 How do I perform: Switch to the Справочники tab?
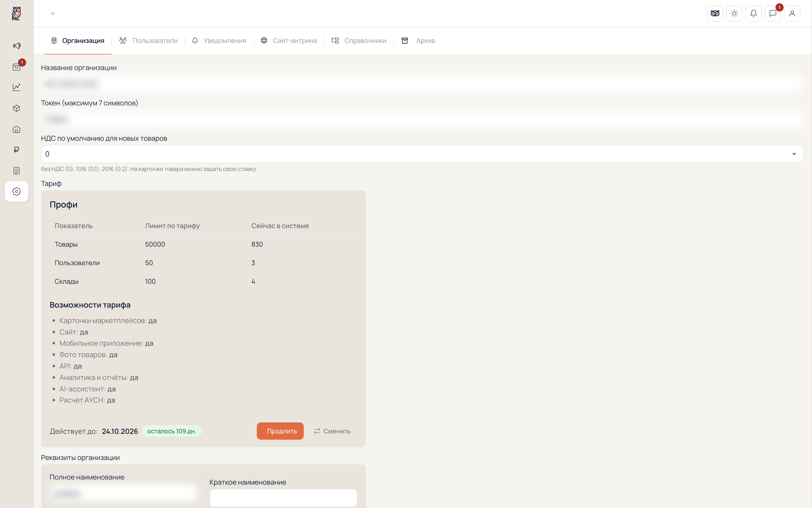(359, 41)
